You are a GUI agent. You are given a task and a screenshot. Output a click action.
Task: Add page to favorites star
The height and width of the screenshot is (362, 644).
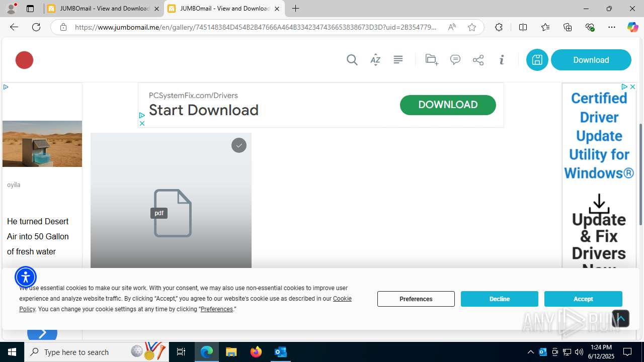pos(471,27)
